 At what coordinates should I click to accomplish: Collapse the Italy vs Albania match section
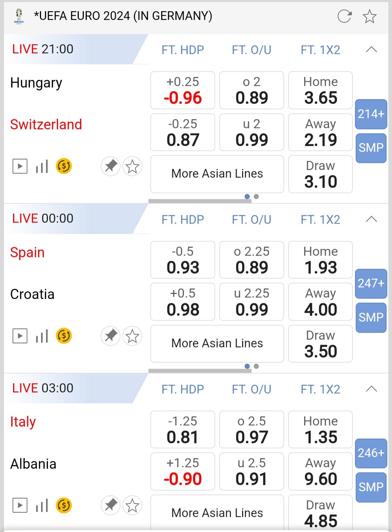(x=371, y=389)
